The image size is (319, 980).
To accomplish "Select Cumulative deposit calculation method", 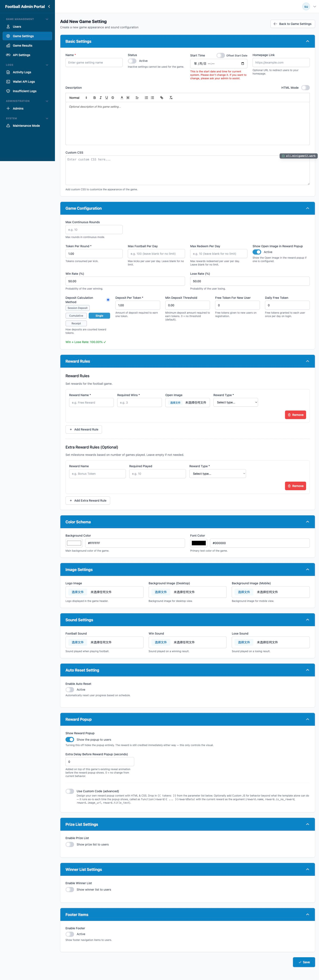I will point(76,316).
